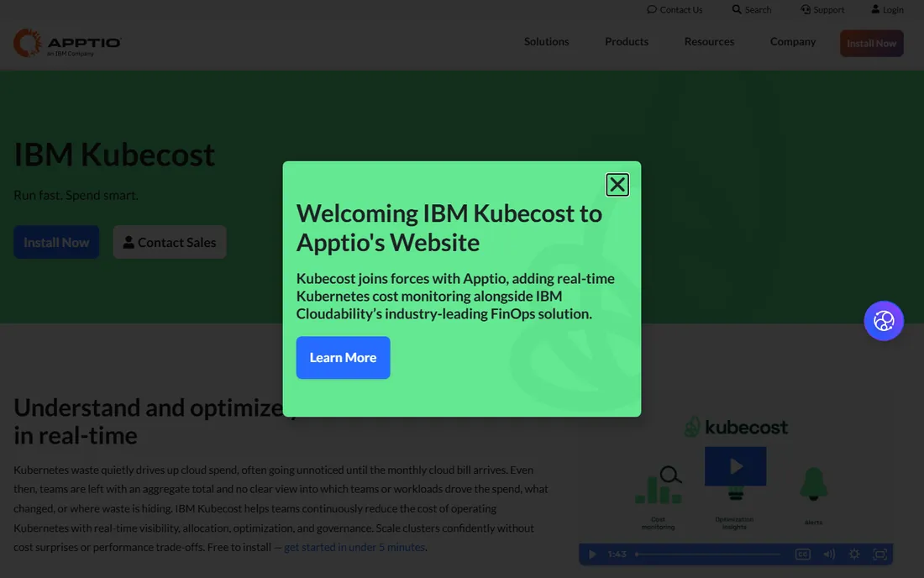
Task: Follow 'get started in under 5 minutes' link
Action: tap(354, 548)
